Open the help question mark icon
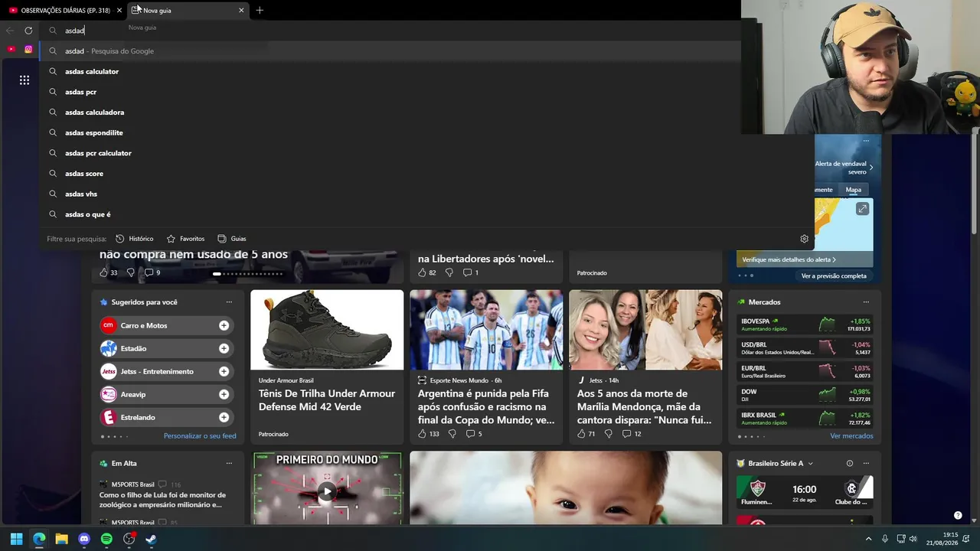This screenshot has height=551, width=980. point(958,515)
